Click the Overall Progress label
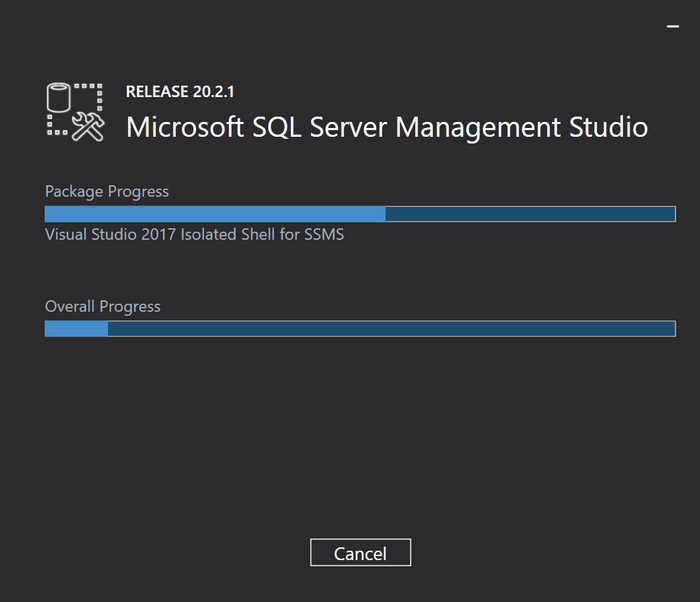Image resolution: width=700 pixels, height=602 pixels. pos(103,306)
